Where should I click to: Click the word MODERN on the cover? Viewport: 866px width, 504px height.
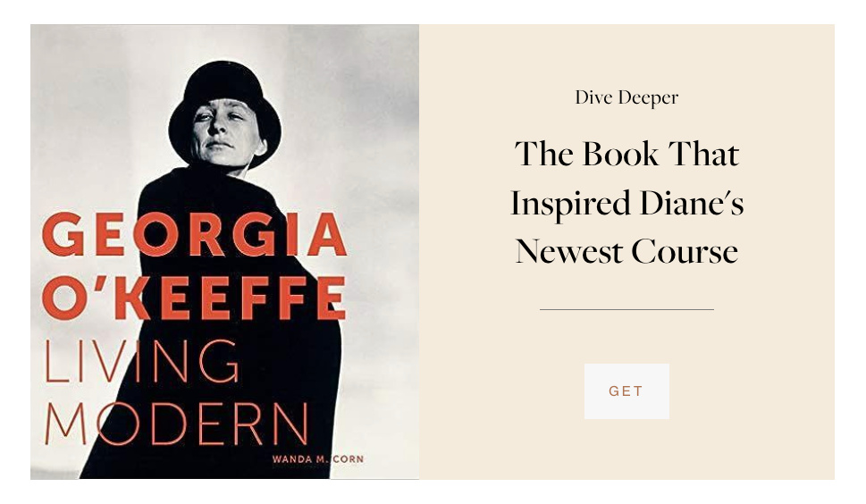tap(176, 424)
